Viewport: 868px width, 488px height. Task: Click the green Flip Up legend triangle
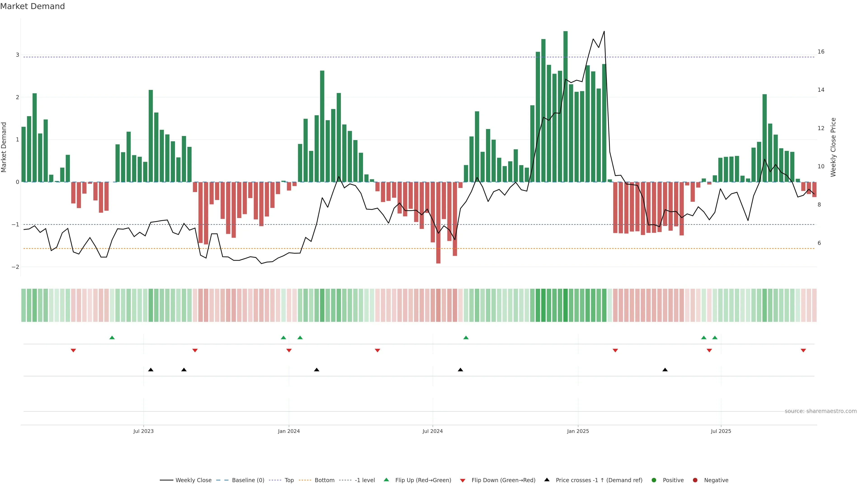click(x=386, y=480)
